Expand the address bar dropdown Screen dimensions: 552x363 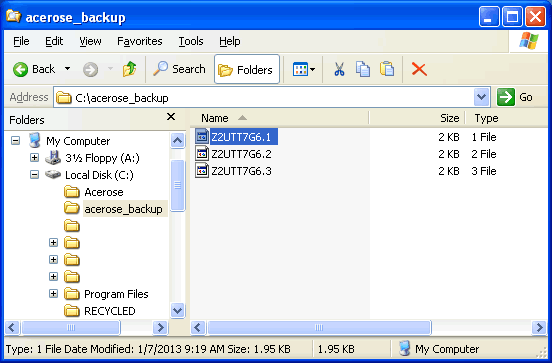(x=482, y=97)
